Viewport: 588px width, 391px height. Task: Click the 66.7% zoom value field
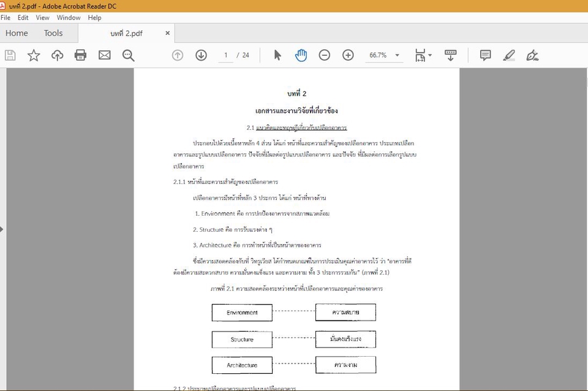tap(378, 55)
